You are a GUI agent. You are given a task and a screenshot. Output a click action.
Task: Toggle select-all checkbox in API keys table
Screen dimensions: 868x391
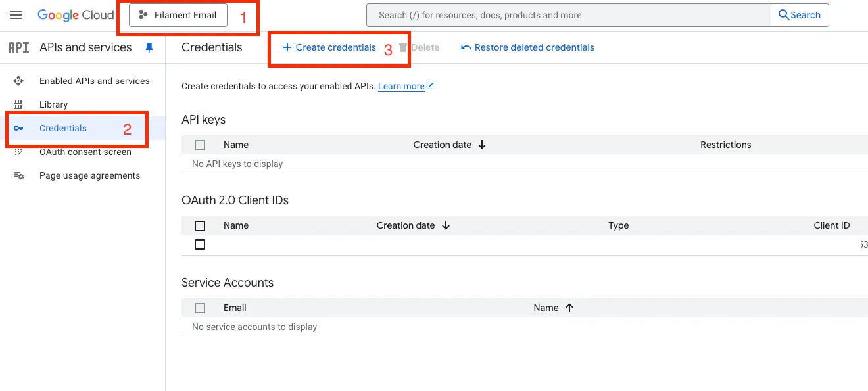(200, 145)
